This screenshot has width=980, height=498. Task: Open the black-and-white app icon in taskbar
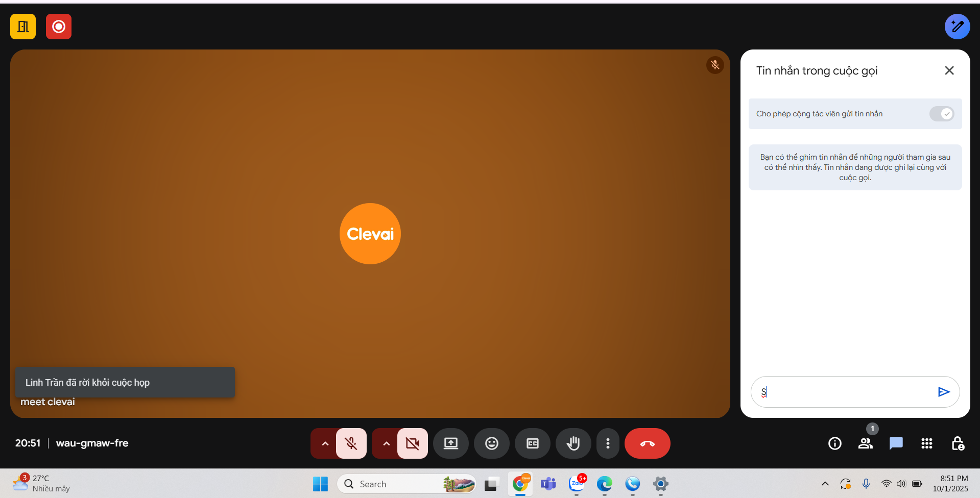[x=491, y=484]
